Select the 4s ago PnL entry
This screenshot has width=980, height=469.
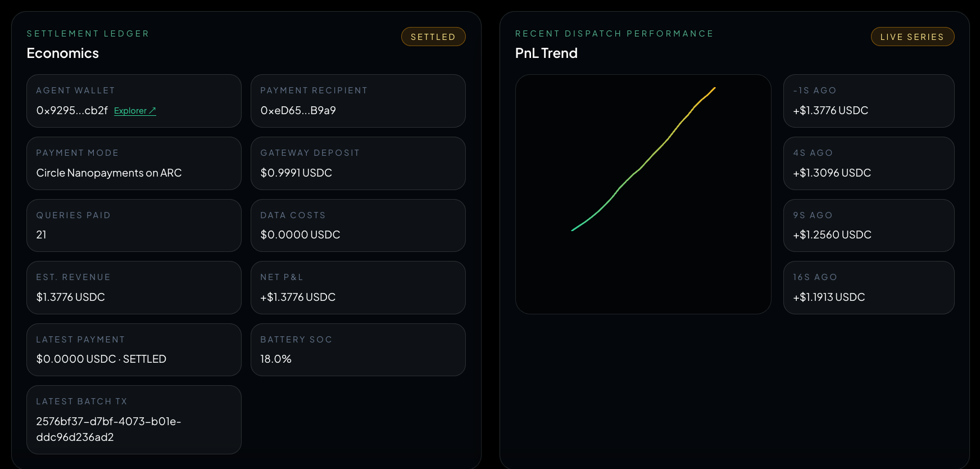(x=869, y=163)
